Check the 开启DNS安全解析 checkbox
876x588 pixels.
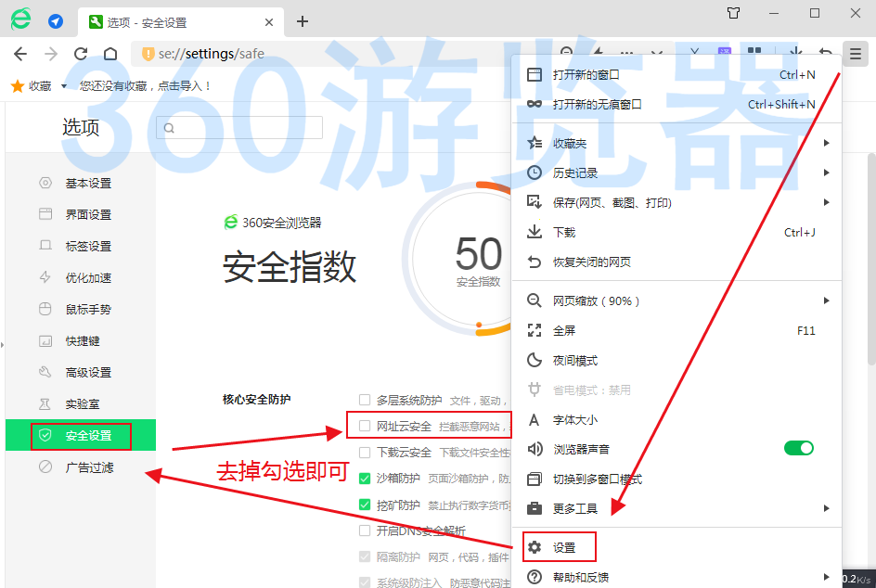coord(365,530)
